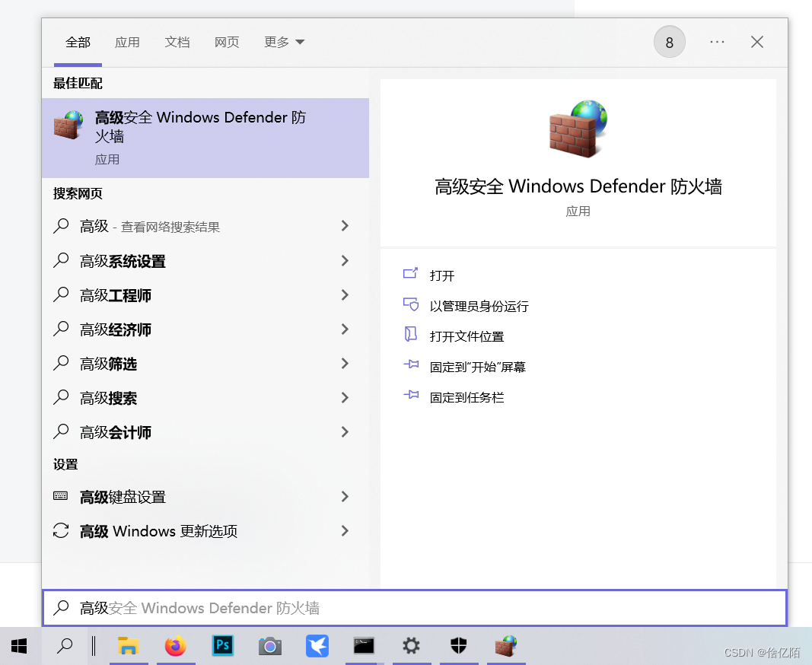812x665 pixels.
Task: Open the 更多 dropdown filter
Action: 285,43
